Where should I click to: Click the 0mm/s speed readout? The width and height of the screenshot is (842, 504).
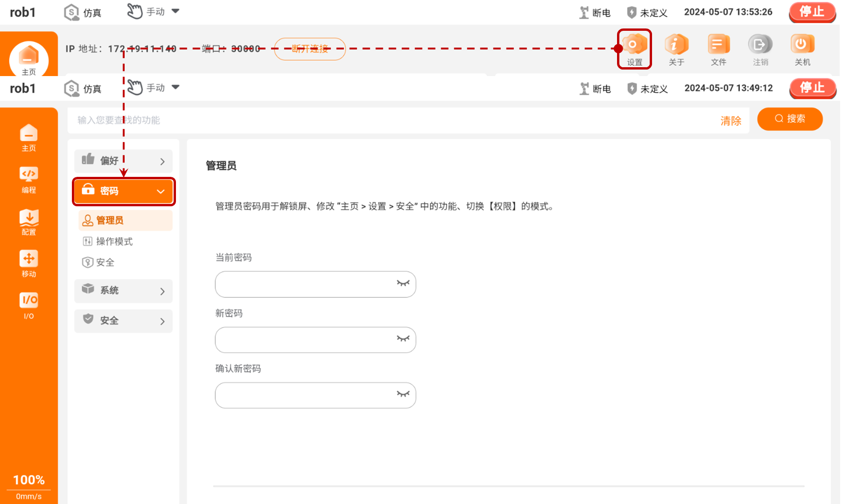point(29,497)
